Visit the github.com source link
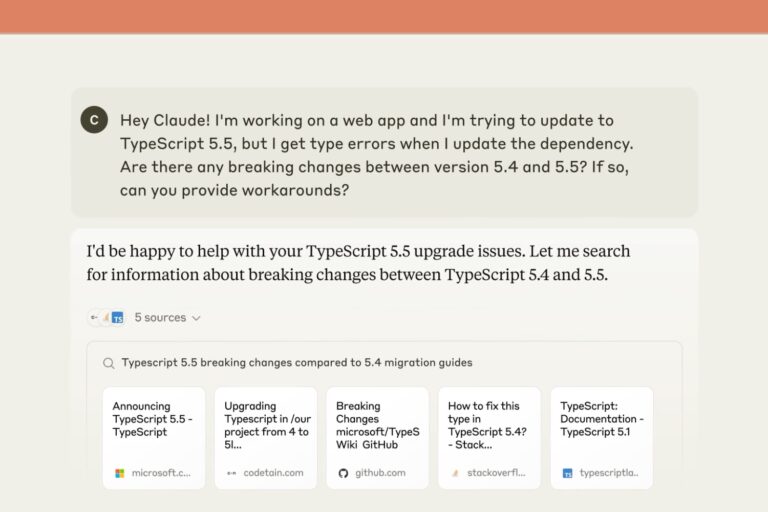The image size is (768, 512). pos(380,473)
